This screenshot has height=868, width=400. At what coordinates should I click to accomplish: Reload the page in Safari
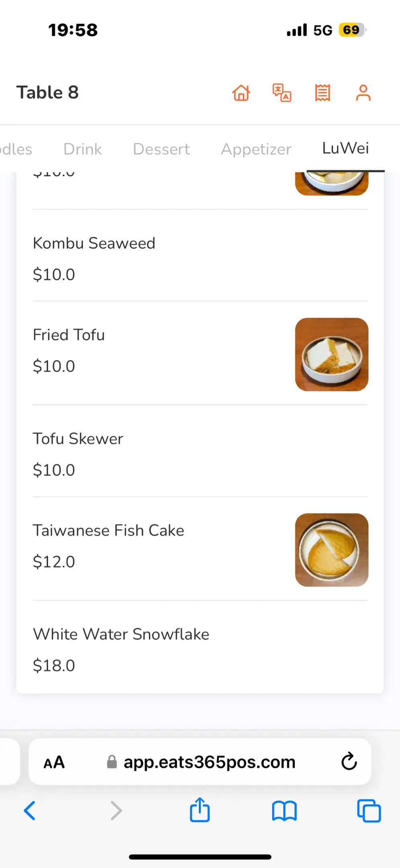coord(349,761)
